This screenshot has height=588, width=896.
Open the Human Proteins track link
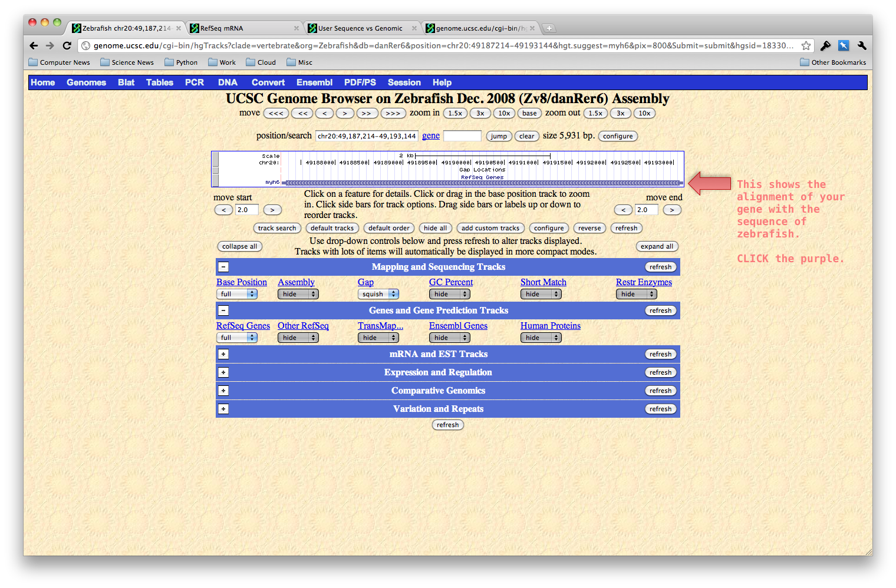[x=551, y=326]
